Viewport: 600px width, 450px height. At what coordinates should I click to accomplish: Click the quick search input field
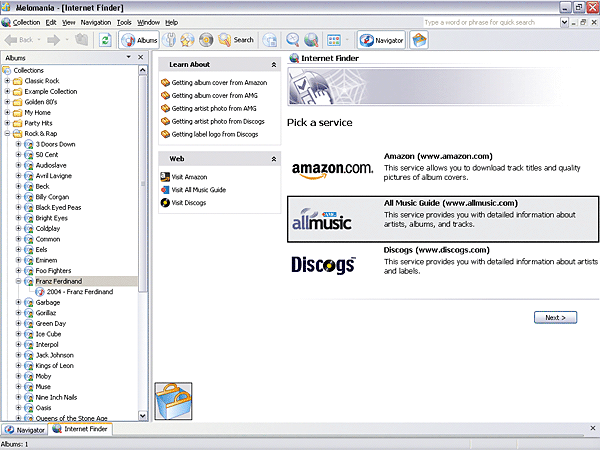491,23
